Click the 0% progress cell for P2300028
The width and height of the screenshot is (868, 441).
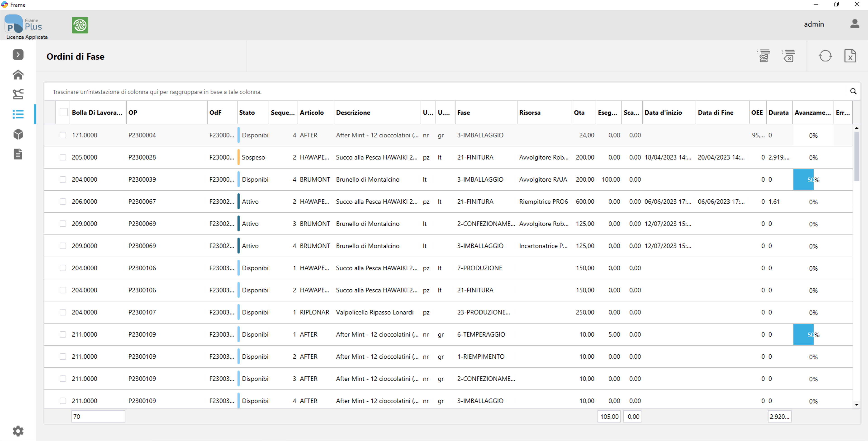813,157
